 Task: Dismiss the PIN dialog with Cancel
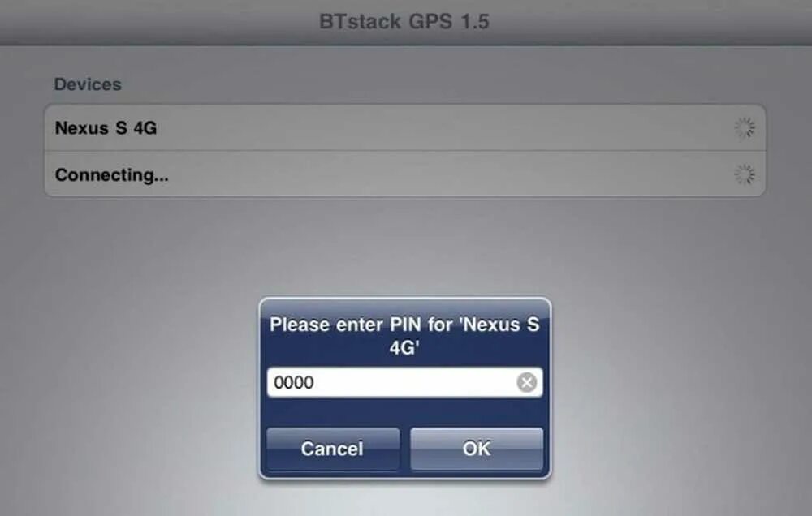coord(333,449)
